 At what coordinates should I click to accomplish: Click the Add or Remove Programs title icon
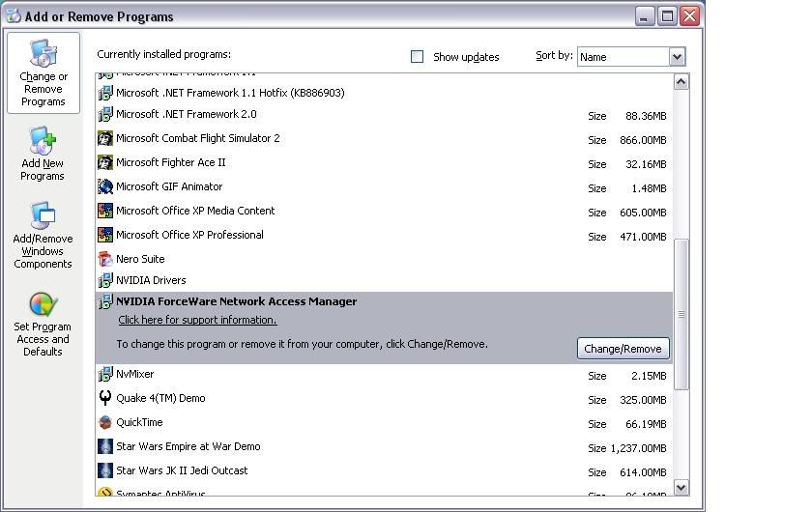coord(14,16)
